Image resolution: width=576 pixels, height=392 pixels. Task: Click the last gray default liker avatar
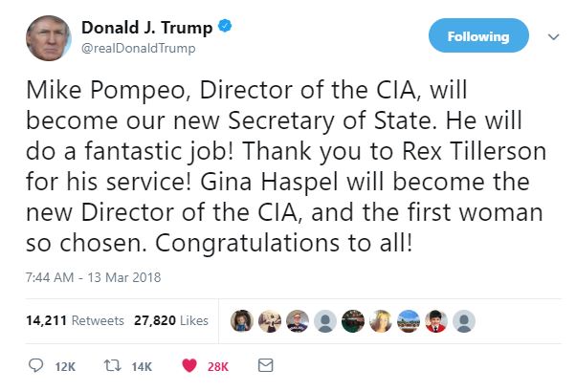(464, 321)
